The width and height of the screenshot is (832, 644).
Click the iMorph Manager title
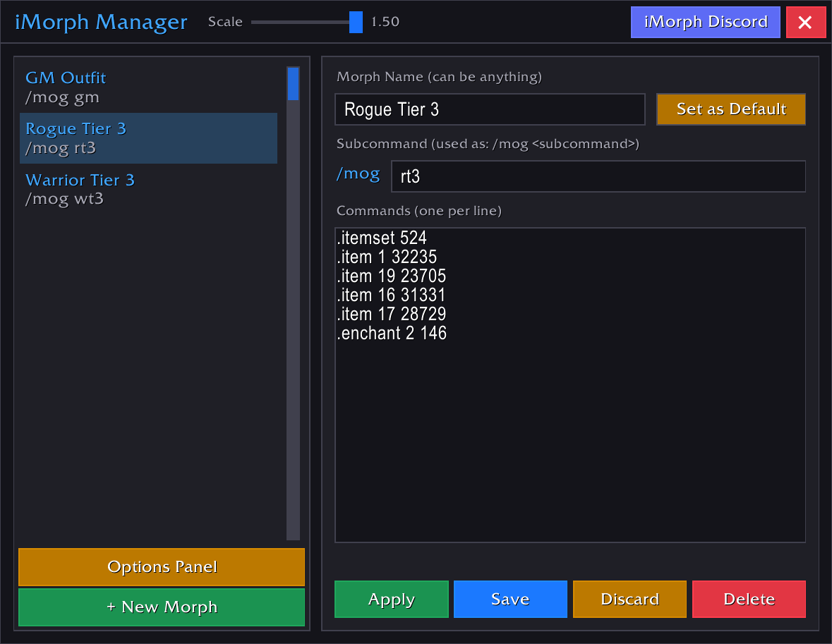coord(101,23)
